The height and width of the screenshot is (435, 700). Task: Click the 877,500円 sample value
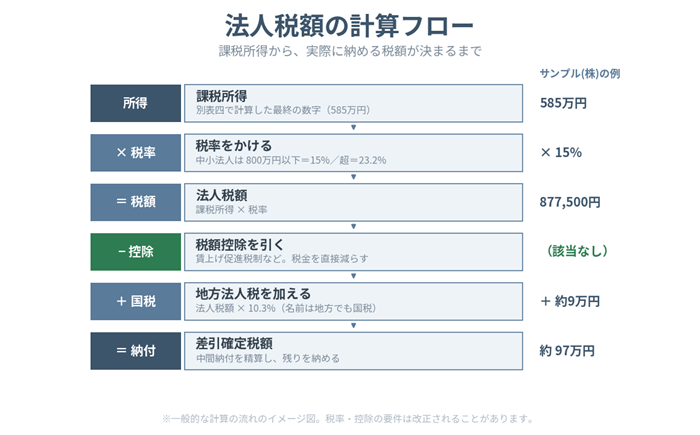tap(570, 202)
